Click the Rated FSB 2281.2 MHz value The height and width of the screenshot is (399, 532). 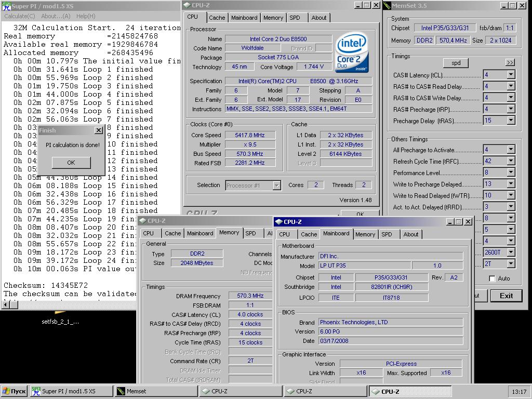tap(250, 163)
